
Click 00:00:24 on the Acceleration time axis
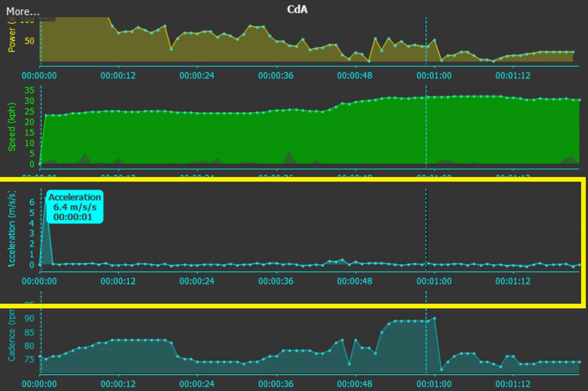point(197,281)
